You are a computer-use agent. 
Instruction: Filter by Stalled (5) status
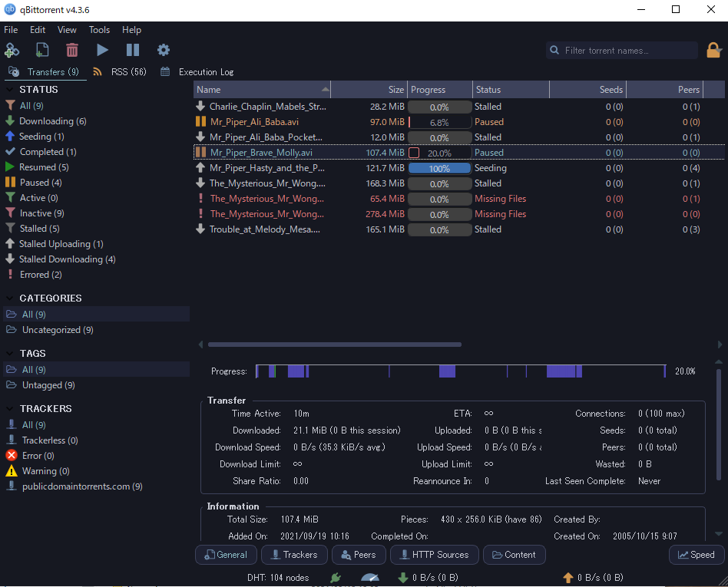32,229
